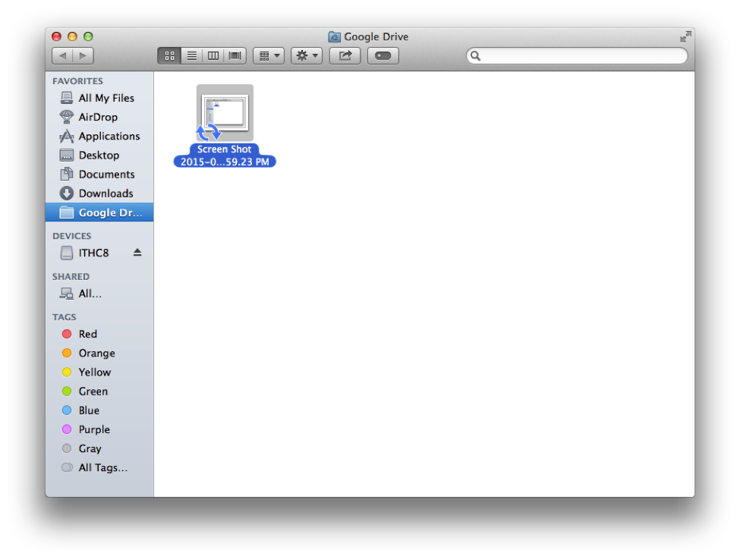The image size is (740, 560).
Task: Open All Tags… in sidebar
Action: (102, 467)
